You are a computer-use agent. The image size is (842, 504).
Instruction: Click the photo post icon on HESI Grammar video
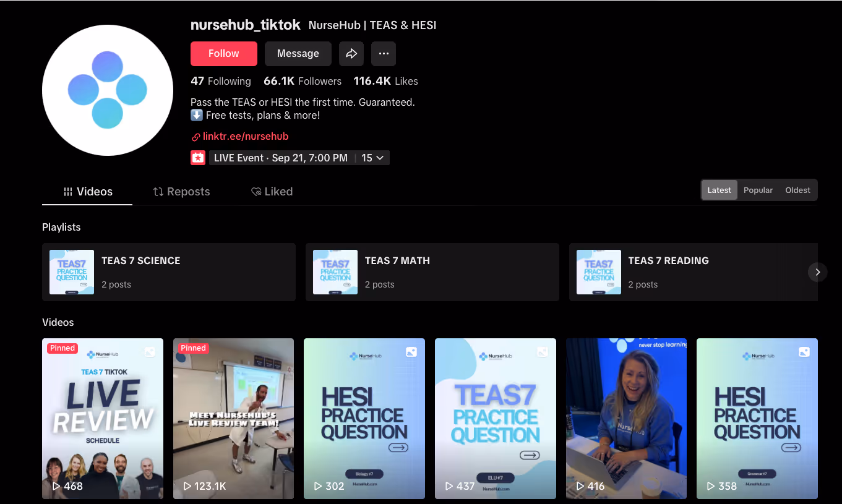click(804, 352)
